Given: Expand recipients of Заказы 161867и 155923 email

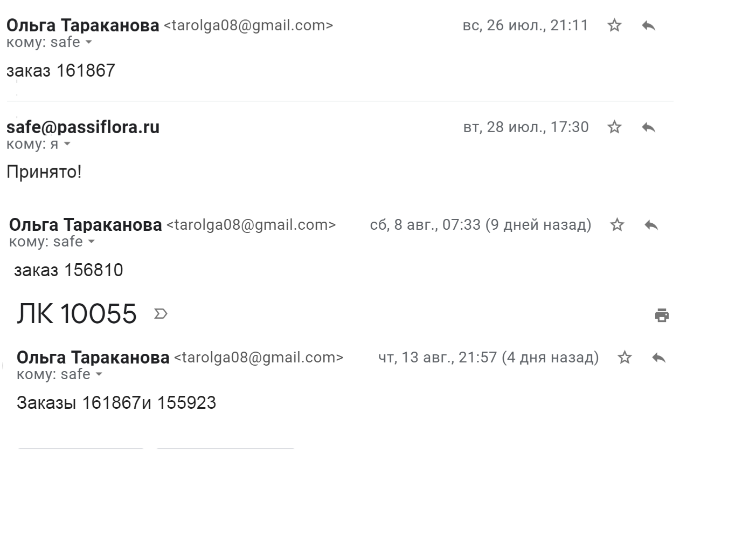Looking at the screenshot, I should click(99, 374).
